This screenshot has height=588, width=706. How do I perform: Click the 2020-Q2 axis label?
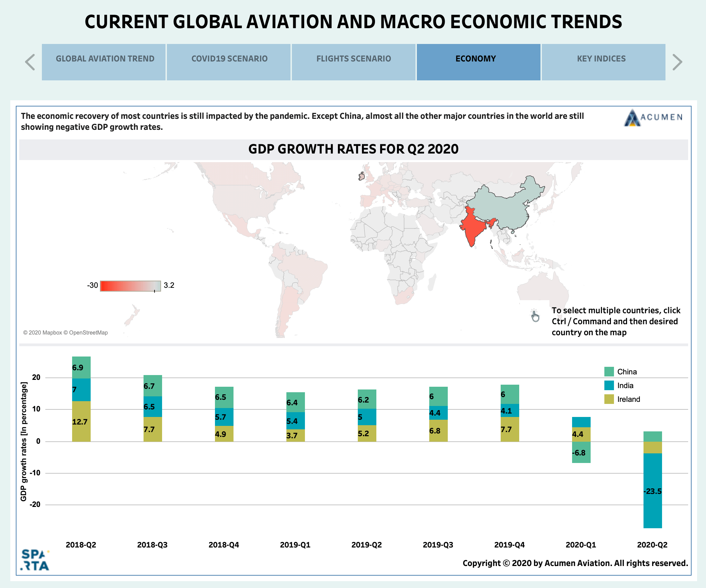pos(652,545)
